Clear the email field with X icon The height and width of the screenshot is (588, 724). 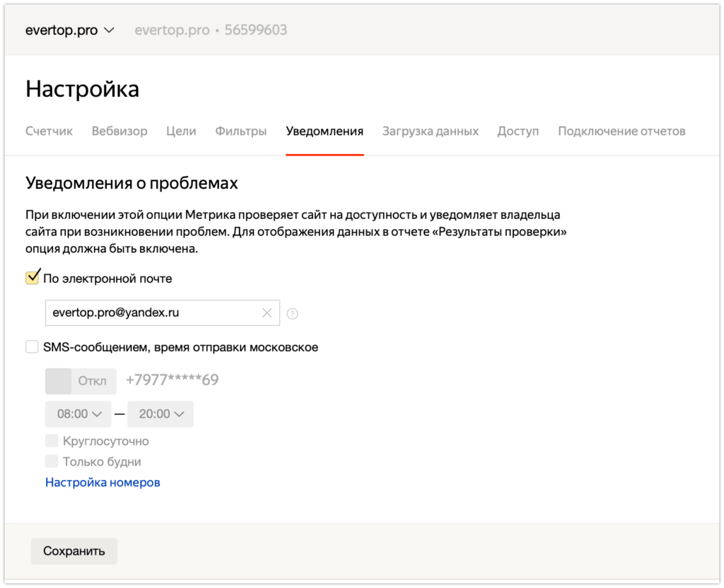(x=267, y=313)
